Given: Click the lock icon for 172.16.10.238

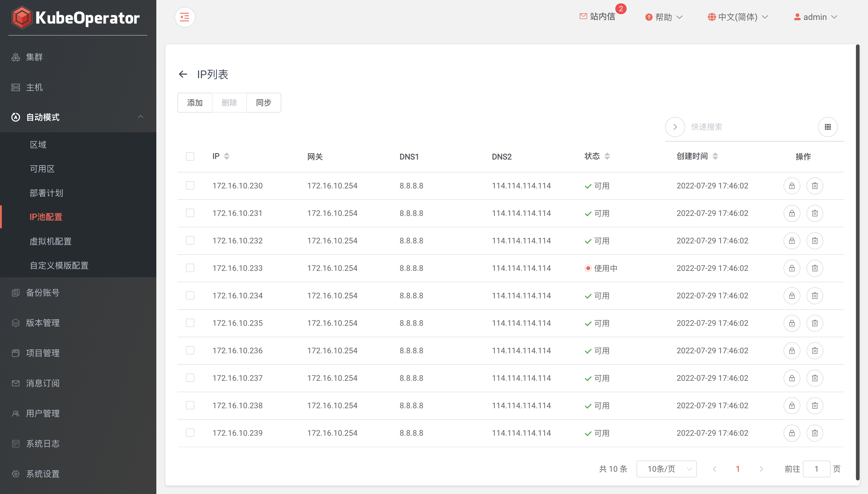Looking at the screenshot, I should click(792, 406).
